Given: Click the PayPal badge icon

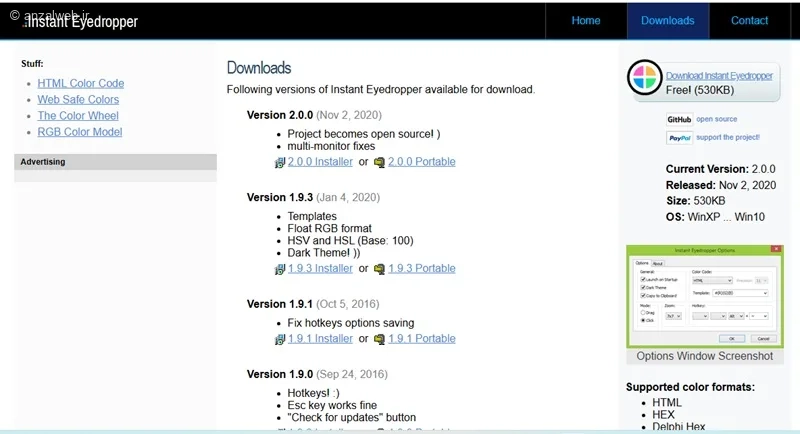Looking at the screenshot, I should (x=679, y=138).
